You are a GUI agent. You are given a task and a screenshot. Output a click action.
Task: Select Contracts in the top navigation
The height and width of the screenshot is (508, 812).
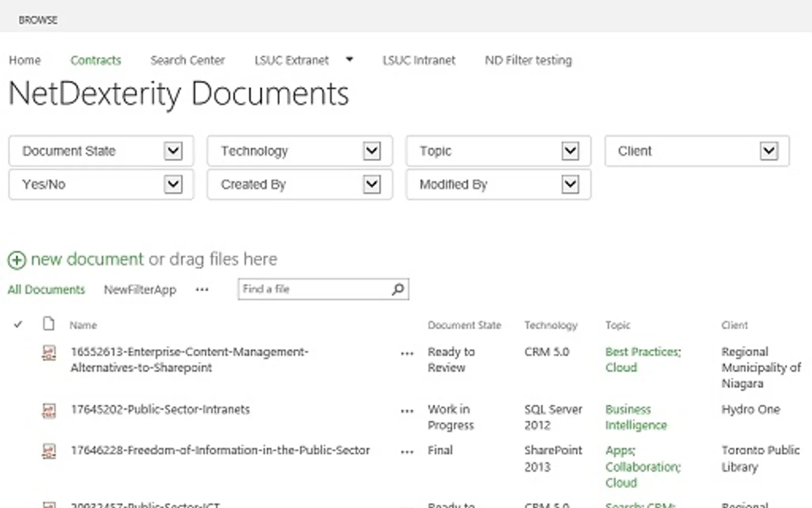pyautogui.click(x=95, y=60)
